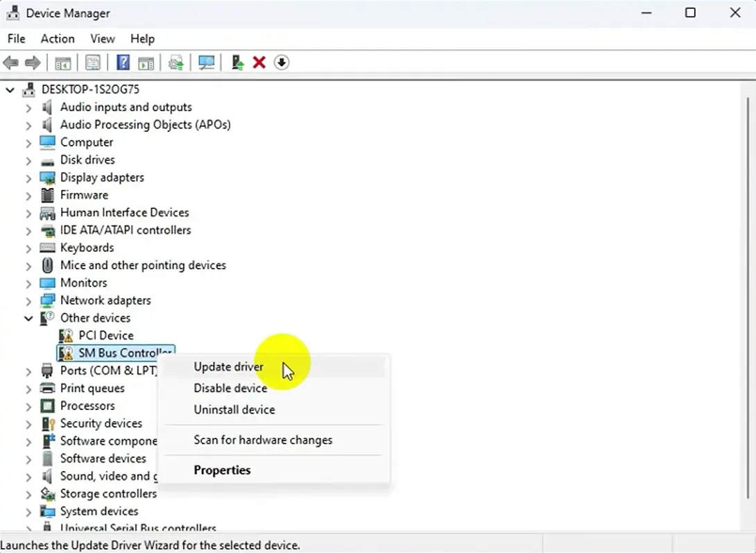Open the Action menu
Viewport: 756px width, 553px height.
point(58,39)
